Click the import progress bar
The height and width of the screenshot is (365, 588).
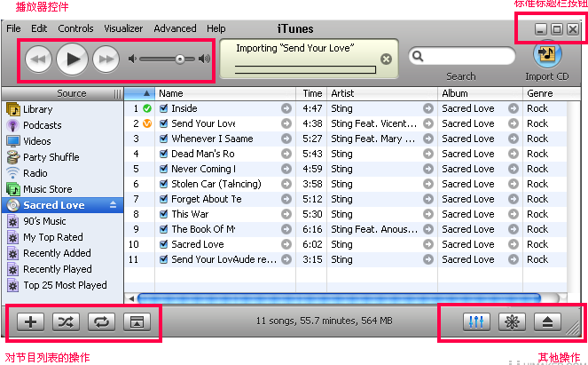(305, 69)
